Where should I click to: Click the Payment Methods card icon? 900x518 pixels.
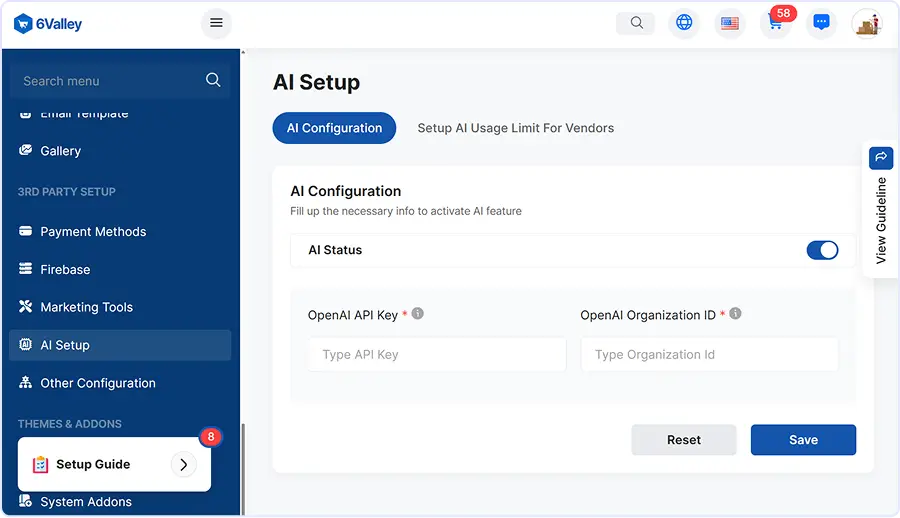[25, 231]
